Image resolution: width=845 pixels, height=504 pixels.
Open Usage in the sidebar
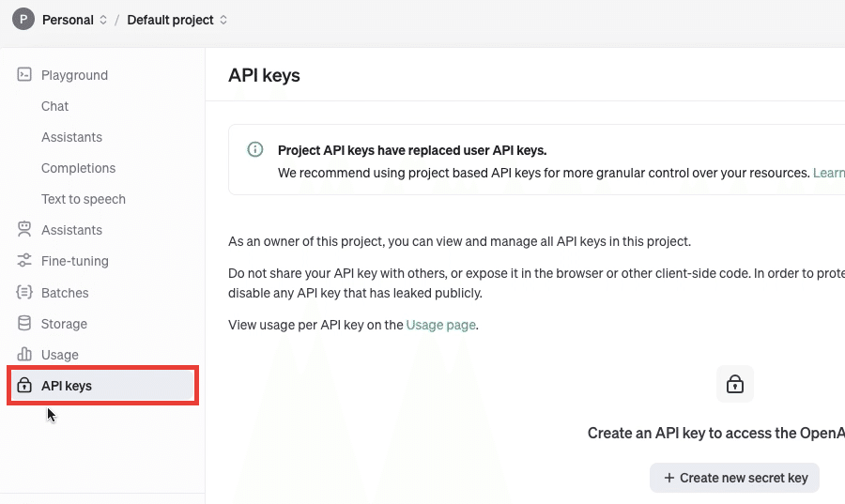coord(60,355)
